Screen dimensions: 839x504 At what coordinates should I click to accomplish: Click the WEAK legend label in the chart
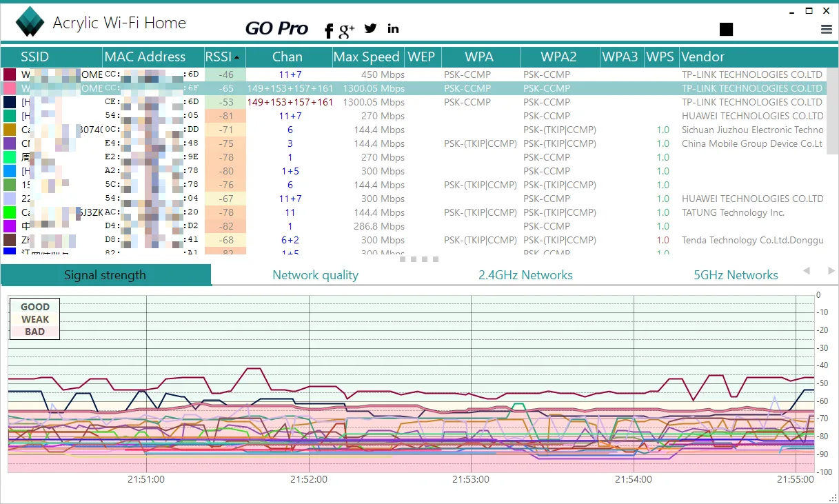[35, 319]
